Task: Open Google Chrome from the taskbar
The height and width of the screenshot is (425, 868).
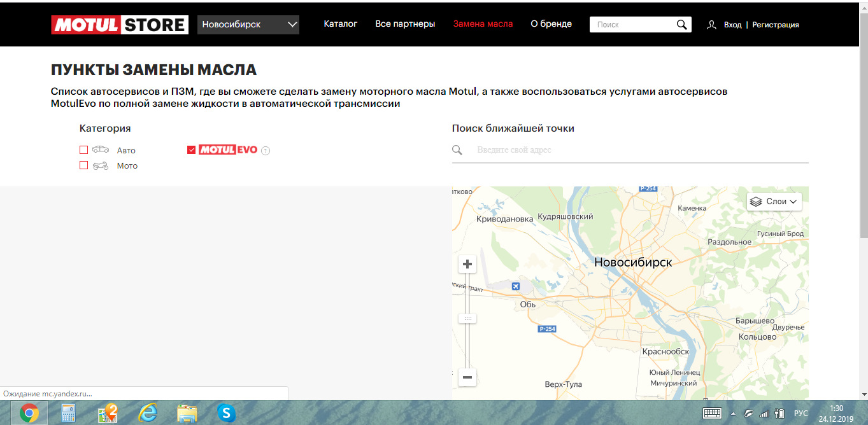Action: tap(29, 414)
